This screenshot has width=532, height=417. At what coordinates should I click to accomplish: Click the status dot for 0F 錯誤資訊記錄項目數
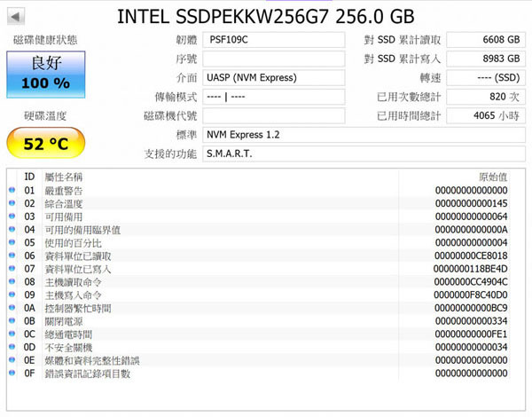12,373
